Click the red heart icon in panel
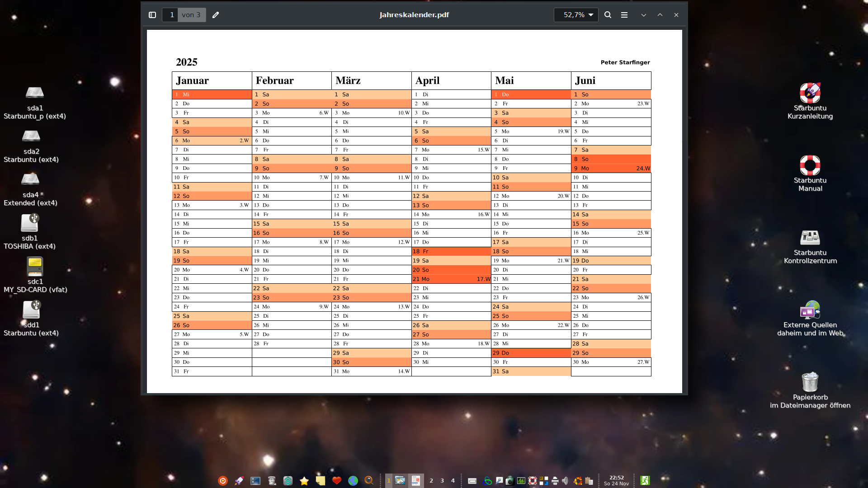Image resolution: width=868 pixels, height=488 pixels. coord(337,481)
